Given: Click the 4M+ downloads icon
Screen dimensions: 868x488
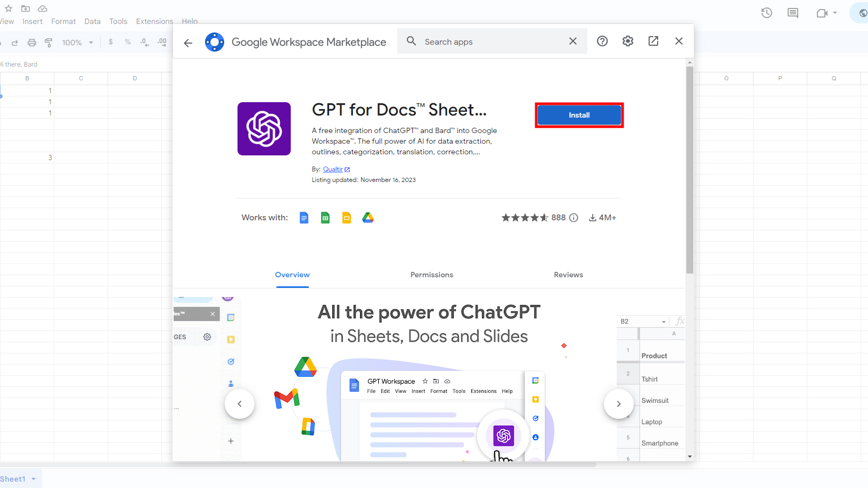Looking at the screenshot, I should coord(592,218).
